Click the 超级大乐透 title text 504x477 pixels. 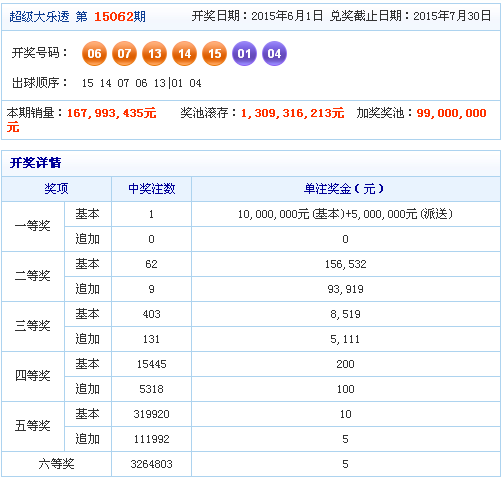click(x=39, y=16)
